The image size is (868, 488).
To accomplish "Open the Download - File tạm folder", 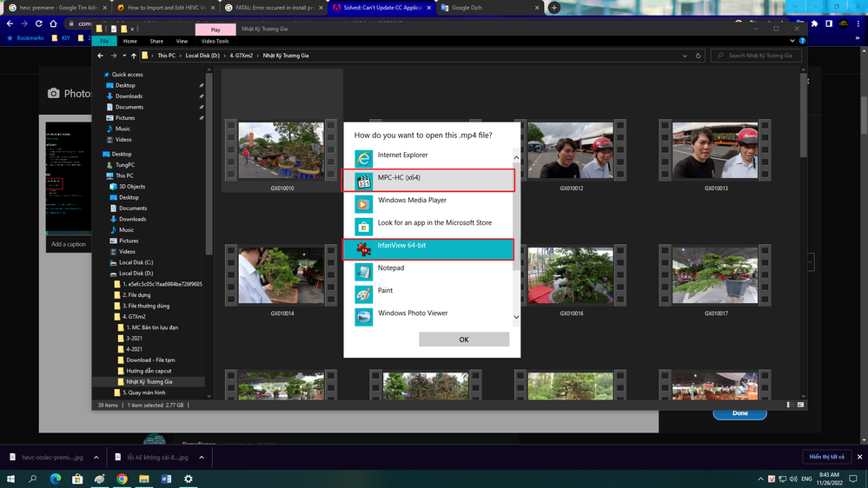I will point(150,360).
